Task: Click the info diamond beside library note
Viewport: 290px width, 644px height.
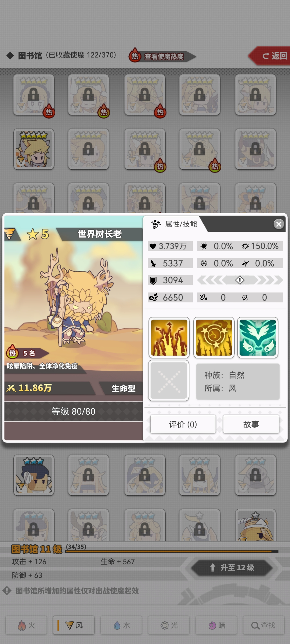Action: click(x=7, y=591)
